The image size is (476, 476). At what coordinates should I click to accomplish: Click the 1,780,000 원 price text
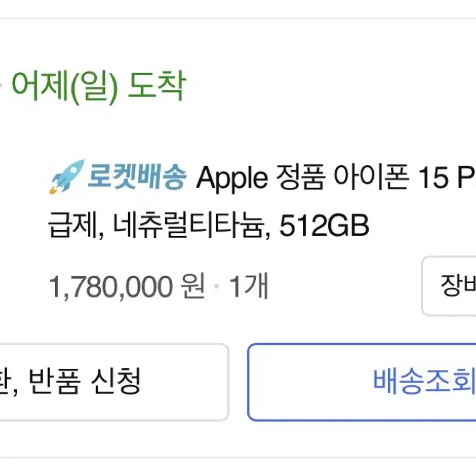point(127,287)
